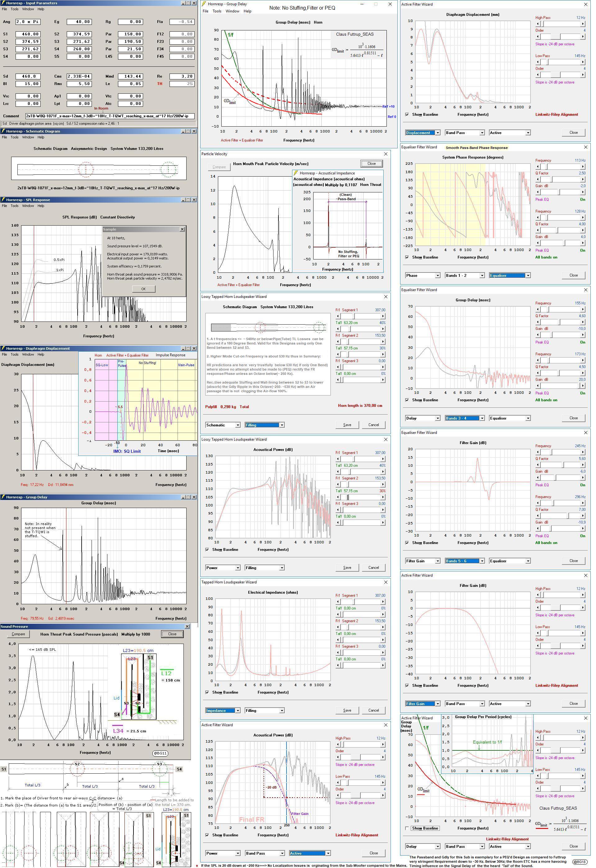Click left arrow of the 128 Hz frequency slider
The image size is (596, 868).
coord(538,217)
